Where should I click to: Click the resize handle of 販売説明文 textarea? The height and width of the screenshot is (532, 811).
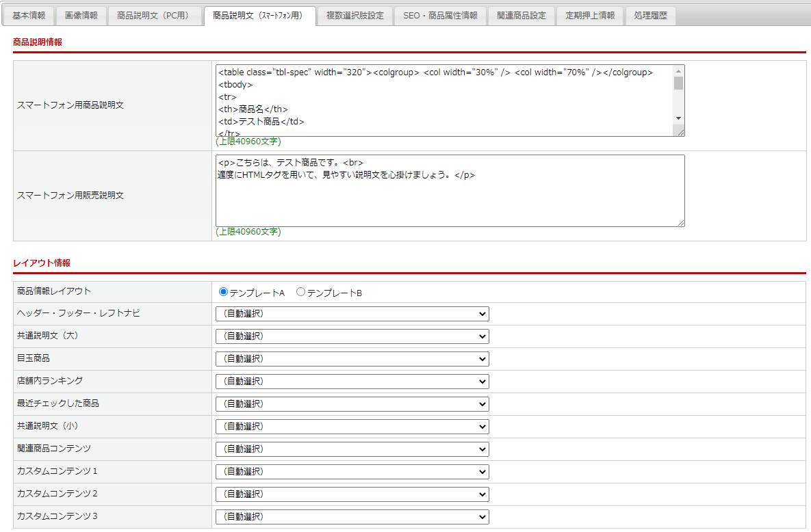(x=680, y=222)
